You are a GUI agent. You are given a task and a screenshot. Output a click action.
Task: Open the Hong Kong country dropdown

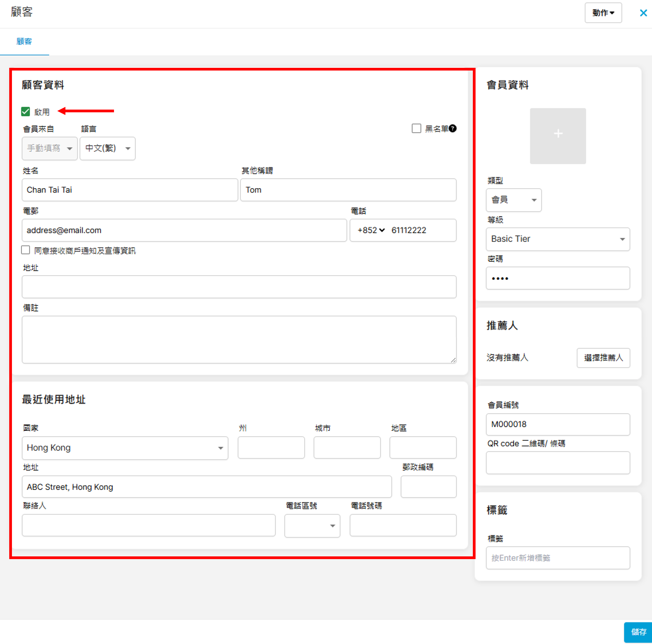[125, 448]
